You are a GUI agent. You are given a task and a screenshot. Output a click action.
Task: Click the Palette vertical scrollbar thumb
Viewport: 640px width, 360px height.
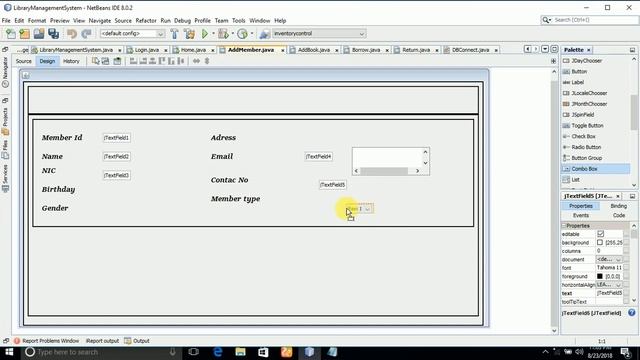click(633, 112)
